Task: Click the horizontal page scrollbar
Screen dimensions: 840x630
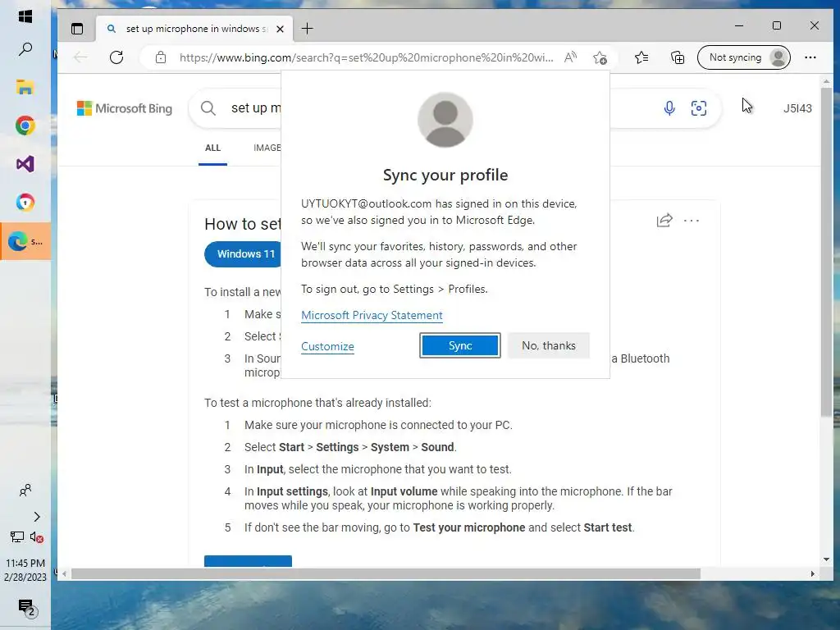Action: pos(386,573)
